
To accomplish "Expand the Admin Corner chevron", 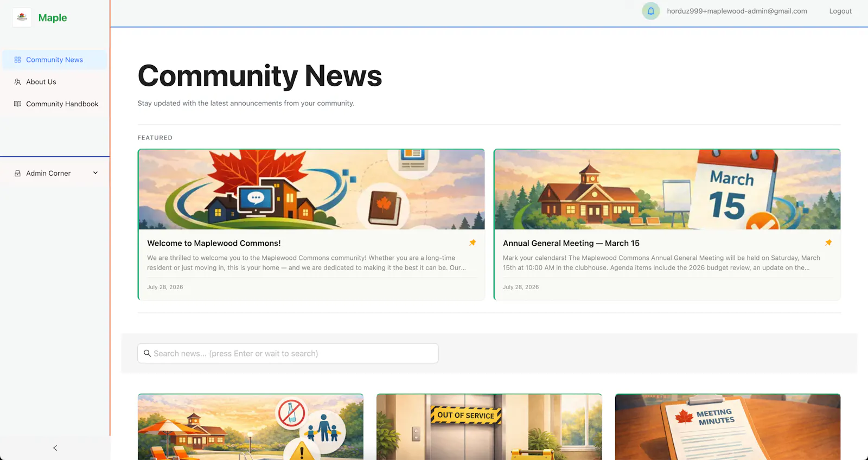I will tap(95, 173).
